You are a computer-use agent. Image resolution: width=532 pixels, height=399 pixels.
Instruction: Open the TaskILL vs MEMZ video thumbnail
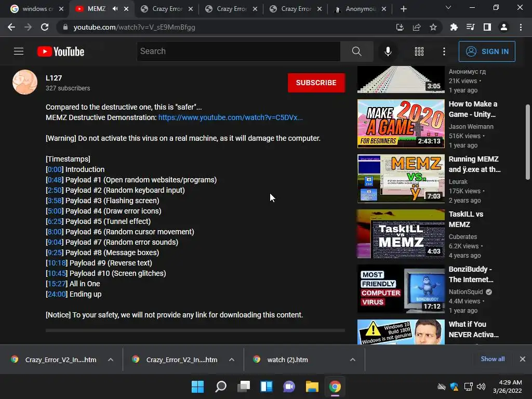[x=401, y=234]
